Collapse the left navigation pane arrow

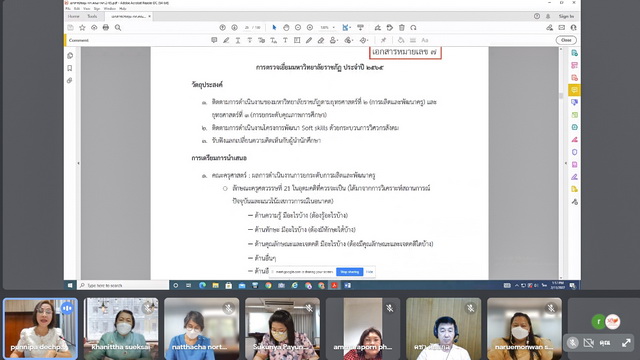(78, 163)
